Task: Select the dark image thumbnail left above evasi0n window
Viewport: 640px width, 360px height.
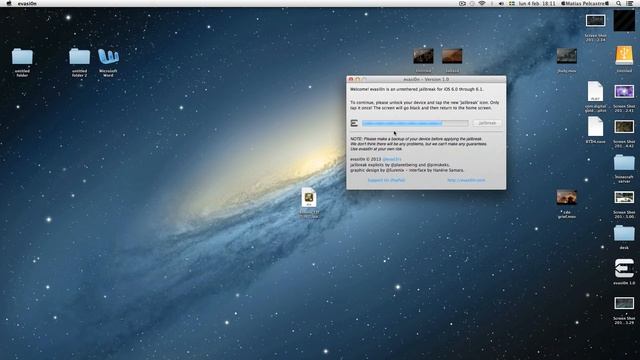Action: pos(423,56)
